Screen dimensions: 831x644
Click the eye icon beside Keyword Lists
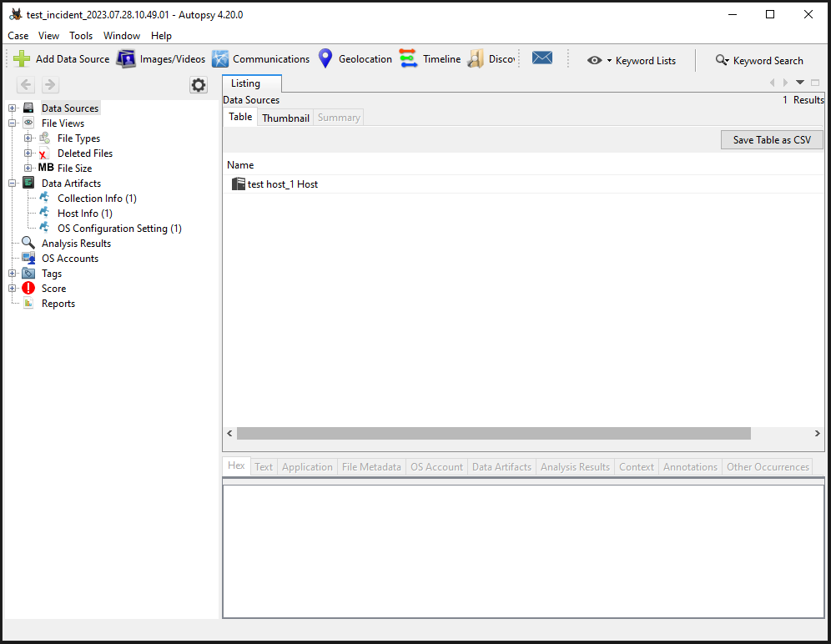[x=595, y=60]
